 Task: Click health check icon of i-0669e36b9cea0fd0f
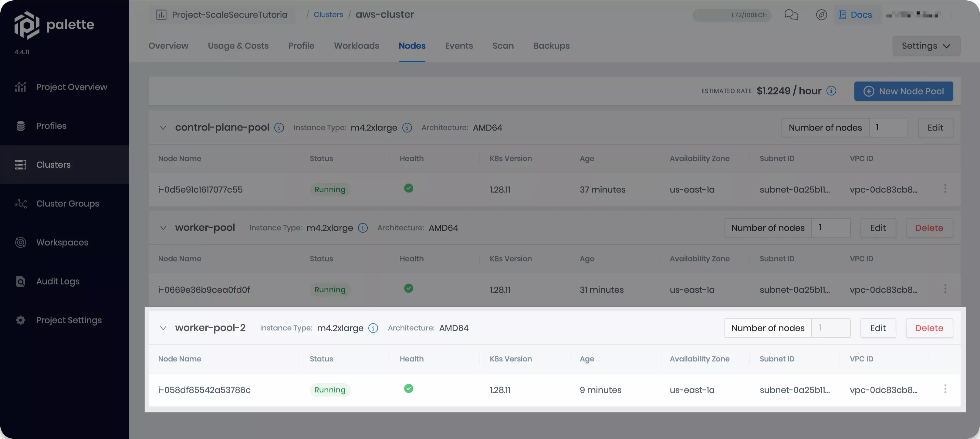tap(409, 288)
